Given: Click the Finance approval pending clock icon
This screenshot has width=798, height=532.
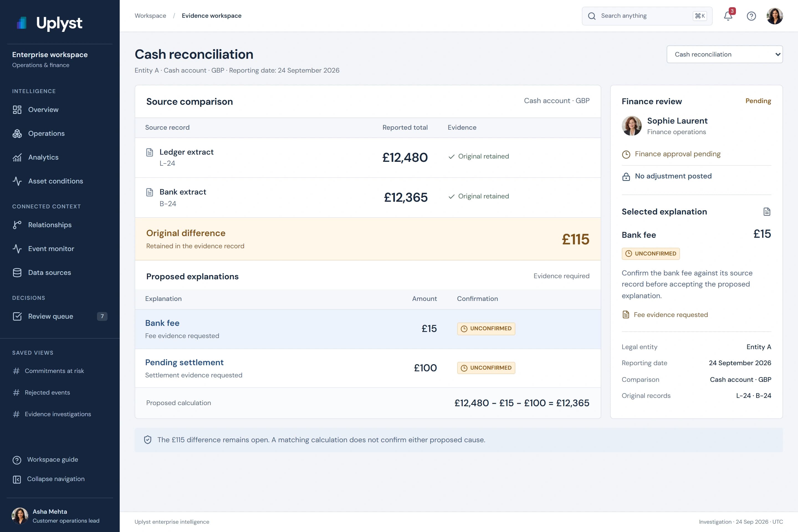Looking at the screenshot, I should coord(626,154).
